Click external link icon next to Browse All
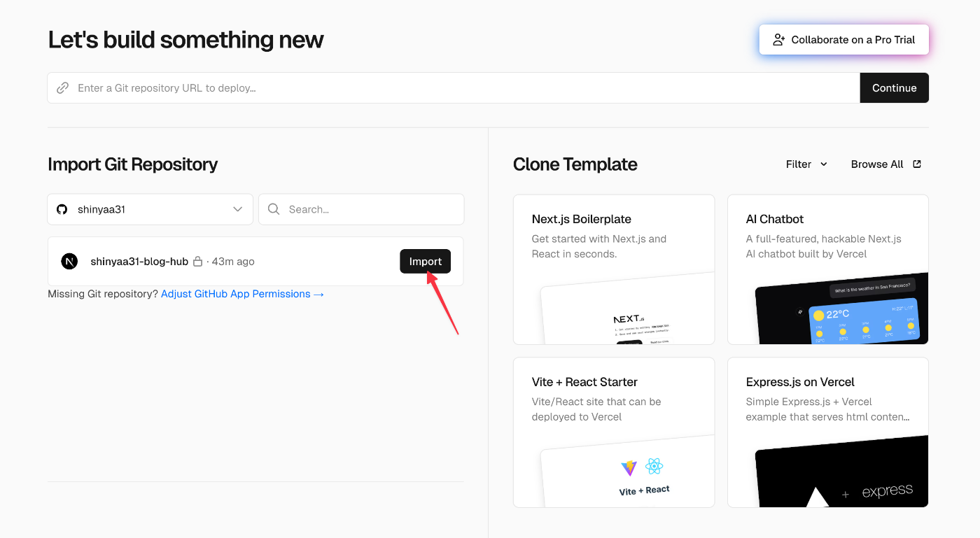Screen dimensions: 980x538 tap(917, 164)
